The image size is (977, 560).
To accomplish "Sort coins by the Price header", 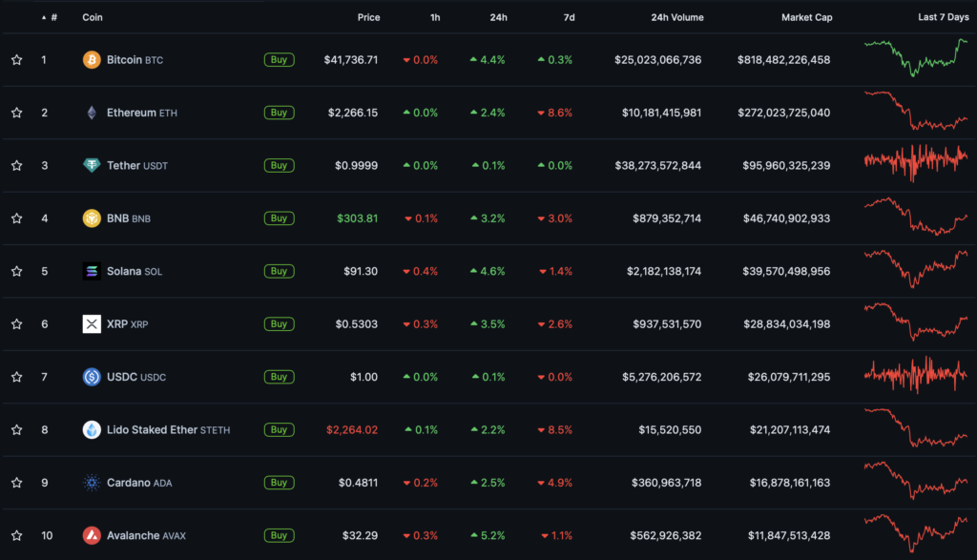I will point(368,17).
